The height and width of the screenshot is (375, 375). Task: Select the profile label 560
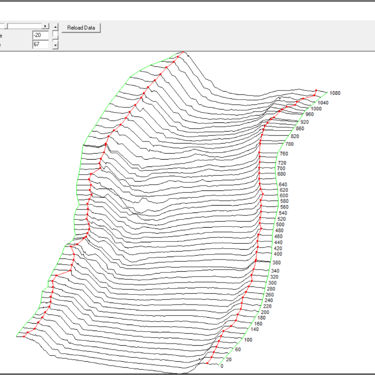[x=284, y=207]
